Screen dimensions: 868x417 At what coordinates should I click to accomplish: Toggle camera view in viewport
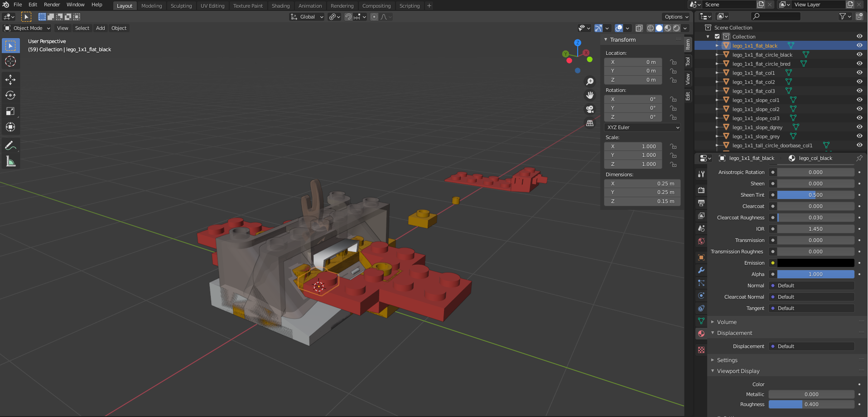coord(590,109)
